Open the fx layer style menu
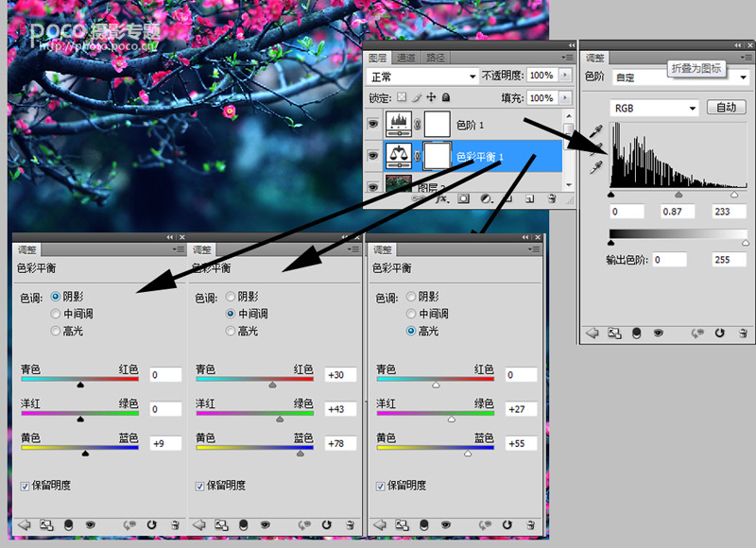The width and height of the screenshot is (756, 548). (x=441, y=198)
